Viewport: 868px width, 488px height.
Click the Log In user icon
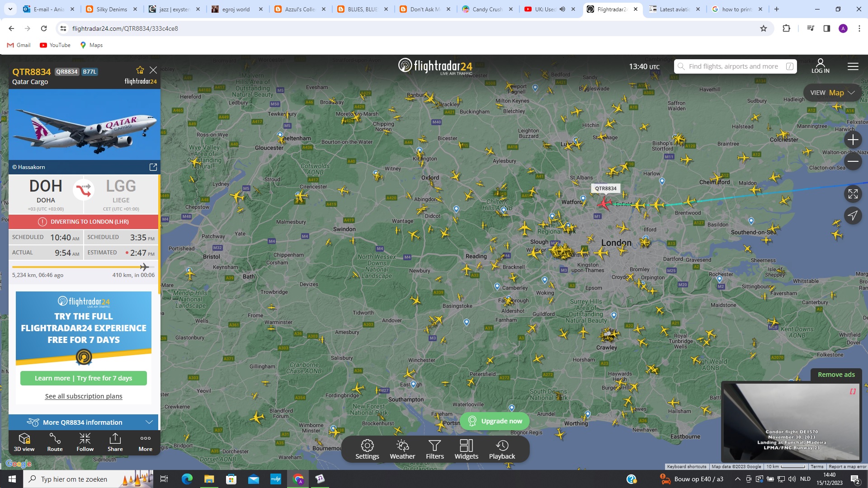pos(820,66)
